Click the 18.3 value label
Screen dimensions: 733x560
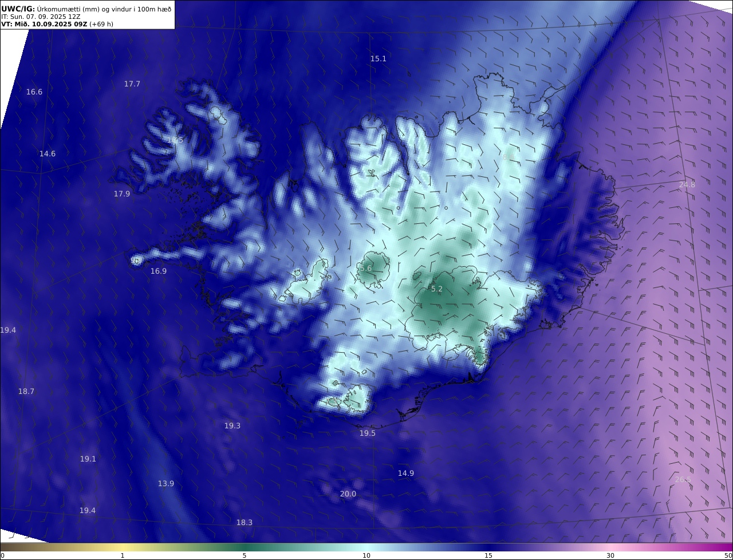click(245, 523)
